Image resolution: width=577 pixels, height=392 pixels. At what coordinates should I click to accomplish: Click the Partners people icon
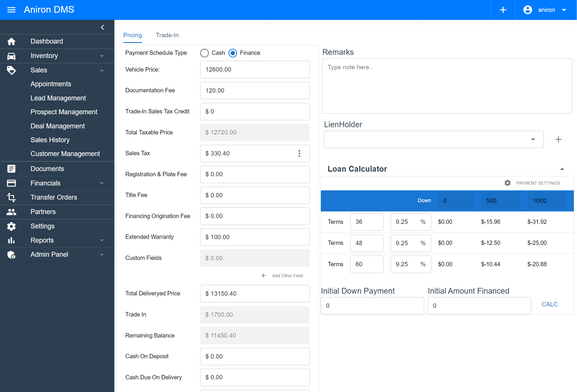point(11,212)
